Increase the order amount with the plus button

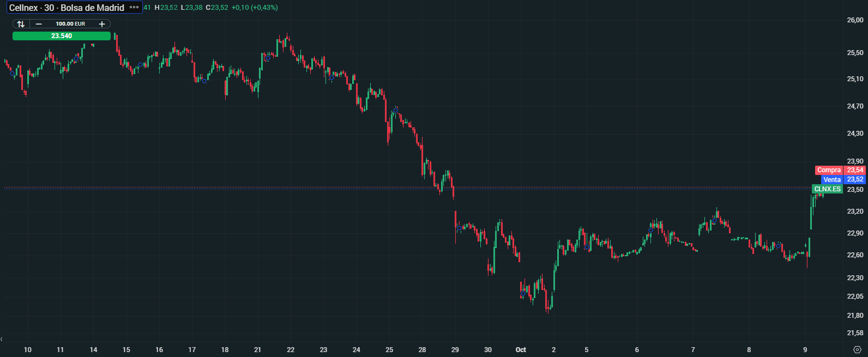tap(102, 24)
